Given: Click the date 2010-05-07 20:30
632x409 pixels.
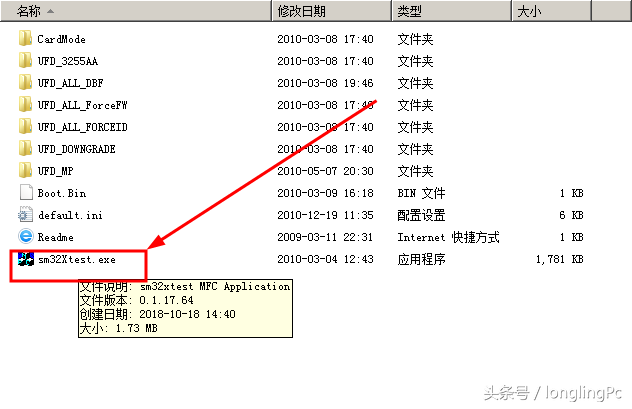Looking at the screenshot, I should (325, 171).
